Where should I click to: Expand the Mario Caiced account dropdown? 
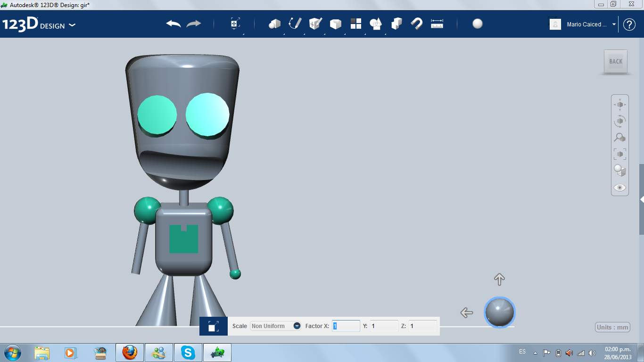click(614, 25)
